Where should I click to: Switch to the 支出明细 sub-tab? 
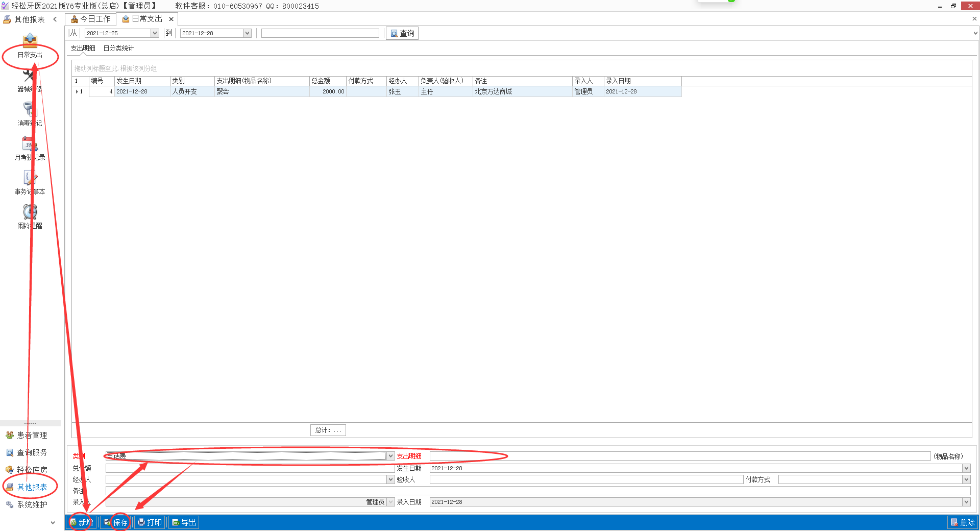click(x=83, y=48)
